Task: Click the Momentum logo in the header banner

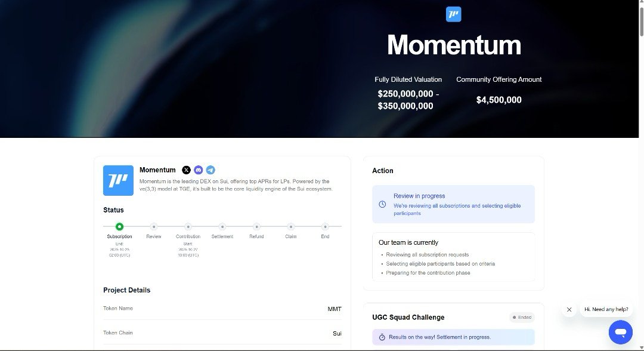Action: click(453, 14)
